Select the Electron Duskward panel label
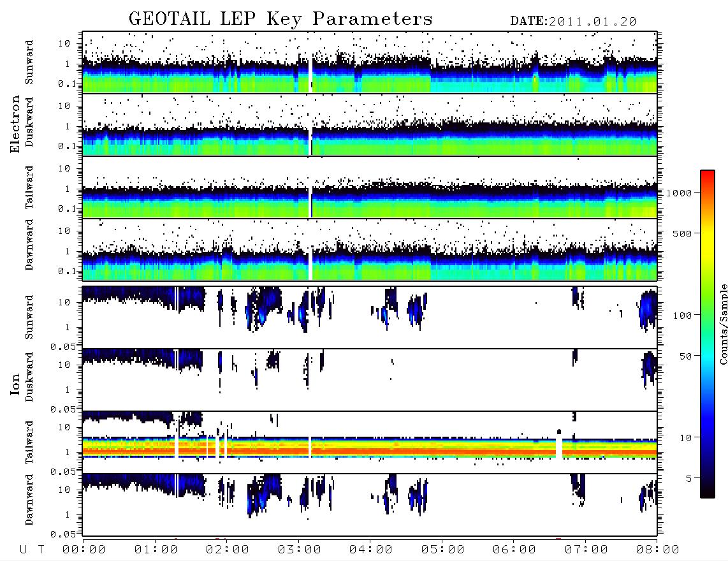This screenshot has width=728, height=561. [x=29, y=122]
